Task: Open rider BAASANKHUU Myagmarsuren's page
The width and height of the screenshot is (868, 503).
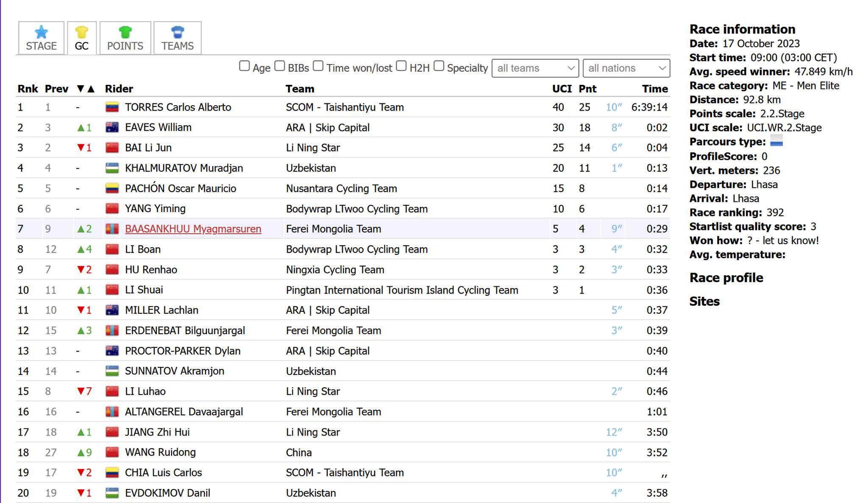Action: point(193,229)
